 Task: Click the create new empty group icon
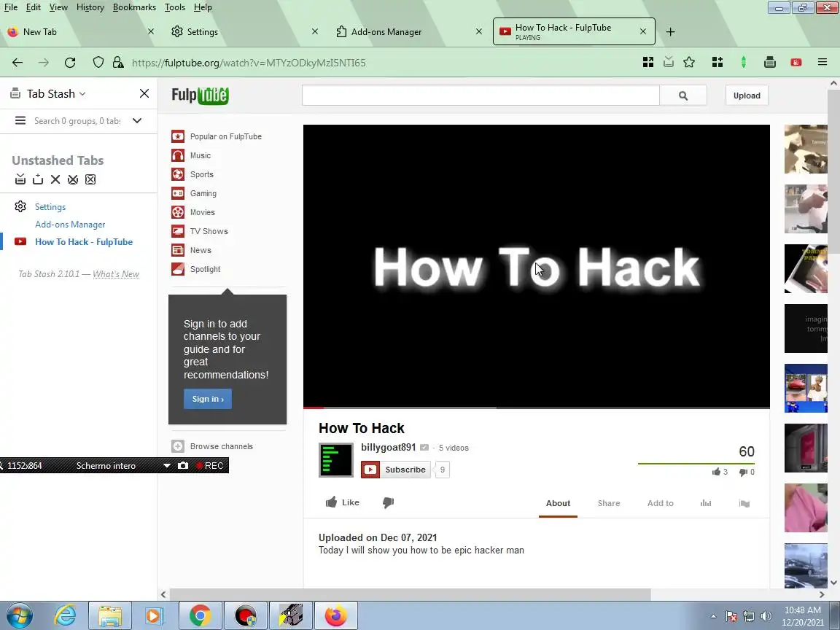pos(37,179)
